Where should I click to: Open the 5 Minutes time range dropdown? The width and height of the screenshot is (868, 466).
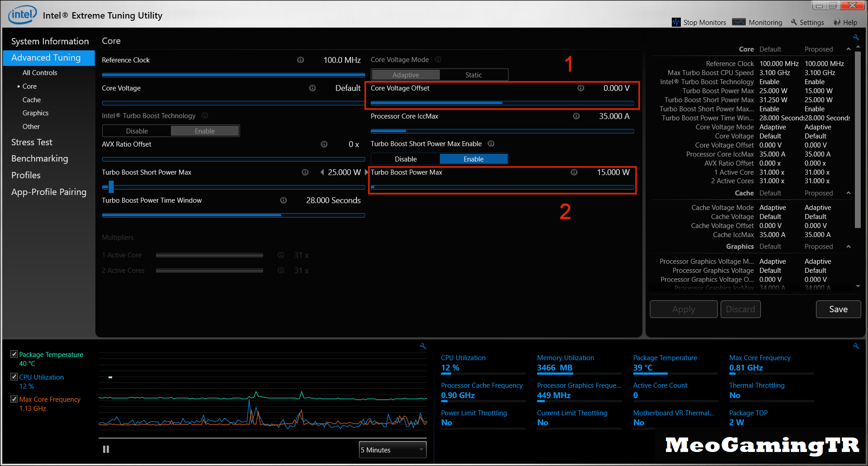(392, 450)
